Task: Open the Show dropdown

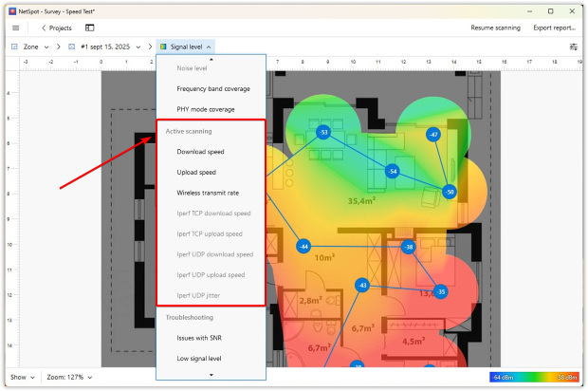Action: click(23, 377)
